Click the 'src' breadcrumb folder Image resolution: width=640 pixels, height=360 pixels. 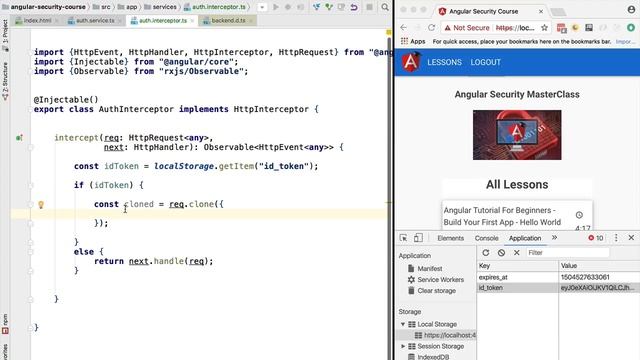click(x=102, y=7)
